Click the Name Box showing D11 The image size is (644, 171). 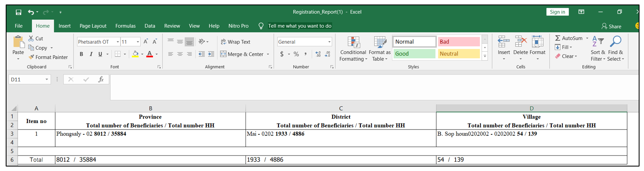tap(29, 79)
